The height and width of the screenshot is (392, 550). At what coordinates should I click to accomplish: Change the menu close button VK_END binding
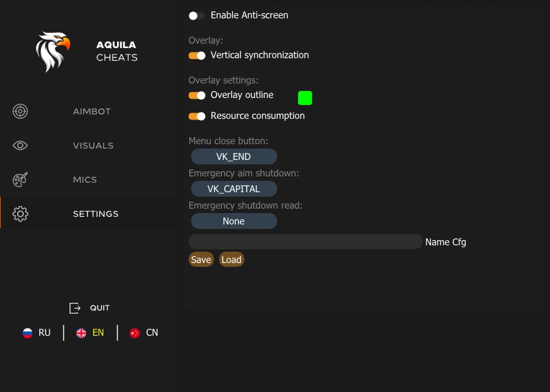[x=234, y=156]
